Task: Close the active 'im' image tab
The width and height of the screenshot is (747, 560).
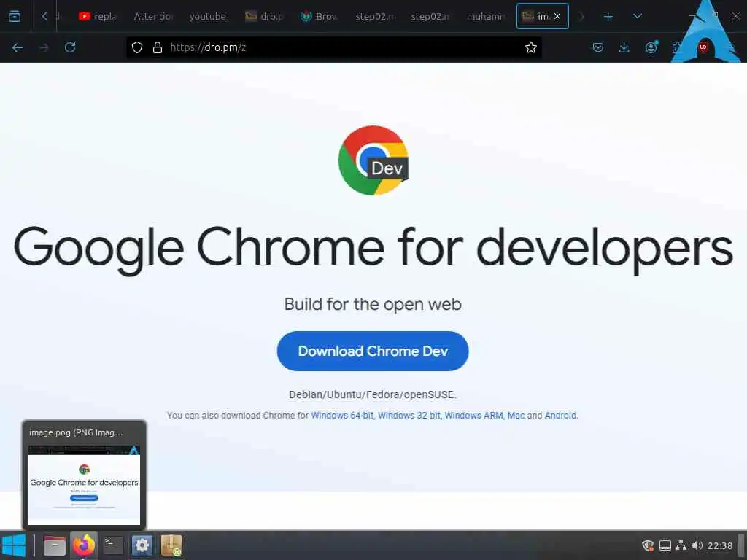Action: coord(557,16)
